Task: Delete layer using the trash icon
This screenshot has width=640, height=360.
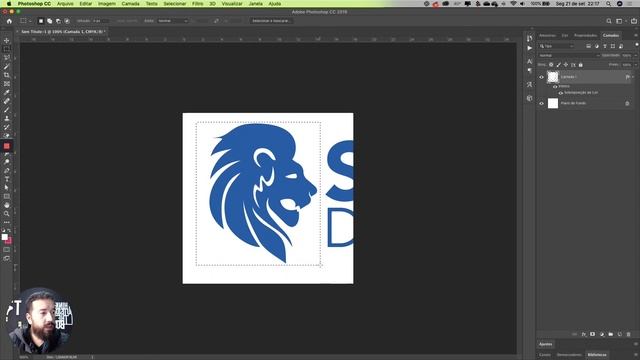Action: coord(629,334)
